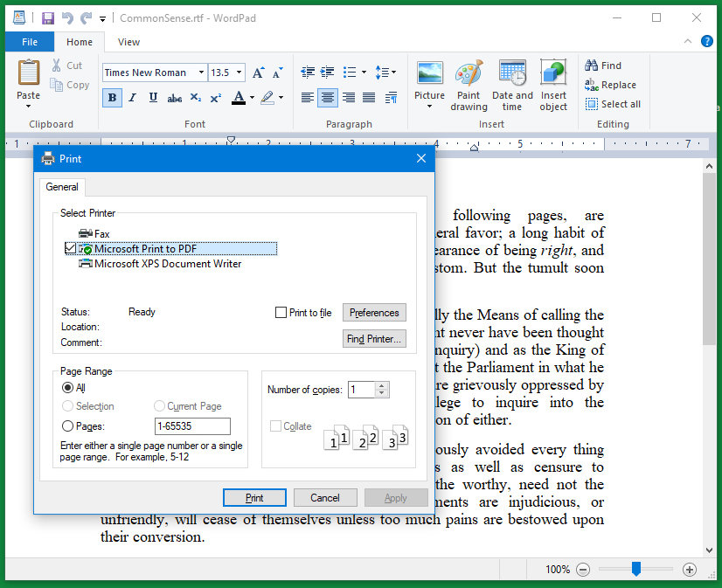
Task: Click the Shrink font icon
Action: (277, 73)
